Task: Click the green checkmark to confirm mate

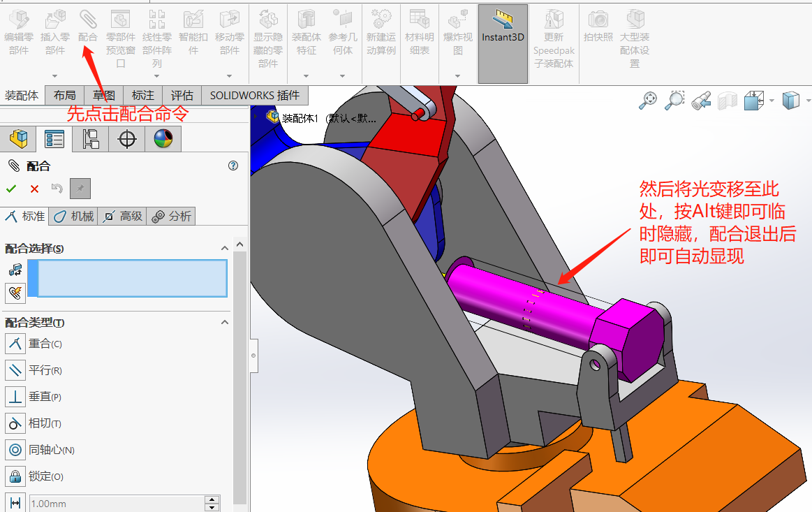Action: click(11, 189)
